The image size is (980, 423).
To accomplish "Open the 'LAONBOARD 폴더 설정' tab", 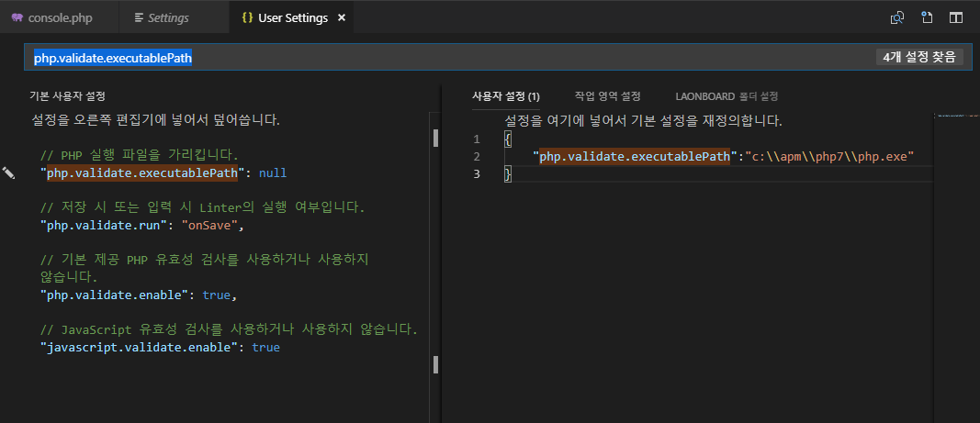I will (x=727, y=96).
